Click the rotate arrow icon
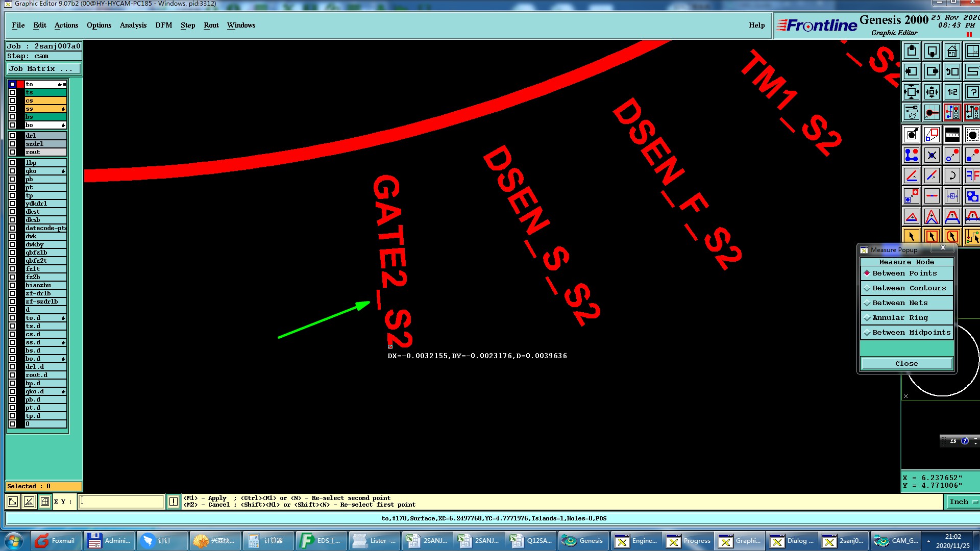 952,176
